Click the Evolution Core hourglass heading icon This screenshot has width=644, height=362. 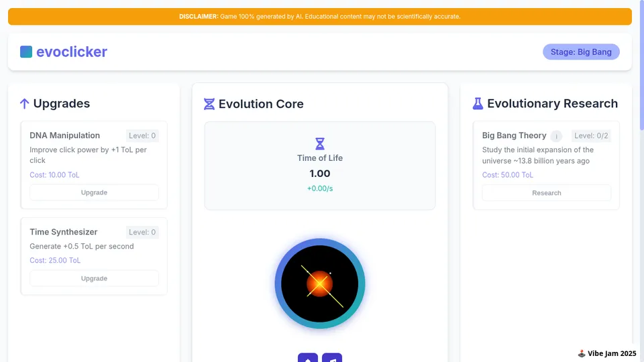pos(209,104)
